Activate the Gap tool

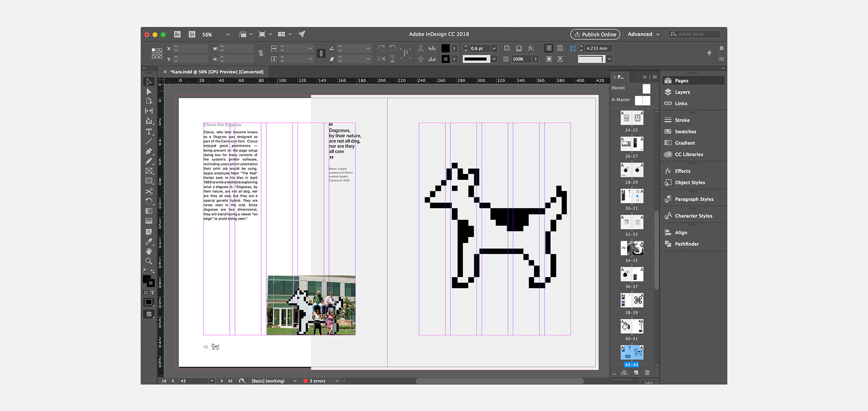tap(149, 111)
